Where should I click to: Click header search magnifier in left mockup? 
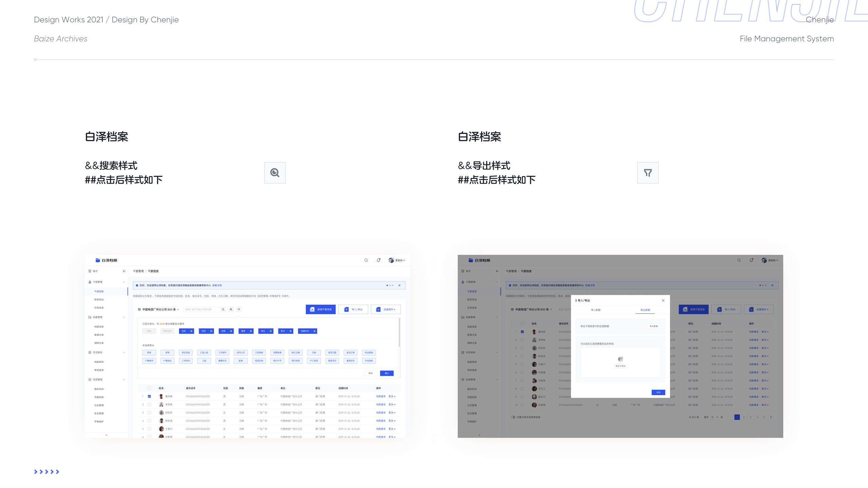pos(366,260)
